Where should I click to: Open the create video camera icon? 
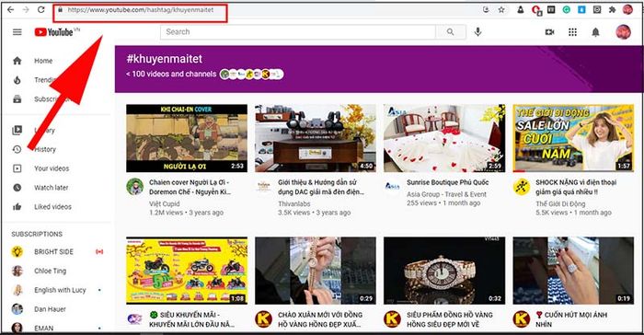click(x=549, y=31)
